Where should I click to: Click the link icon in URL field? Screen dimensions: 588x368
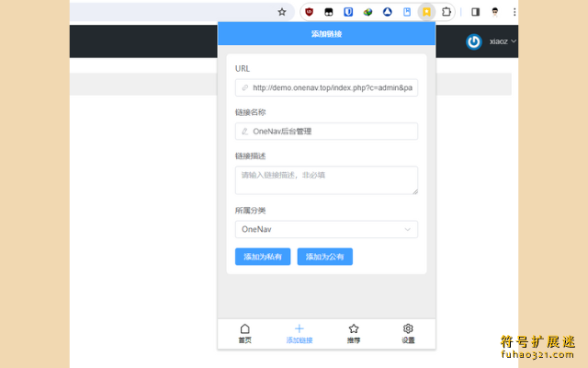coord(245,88)
